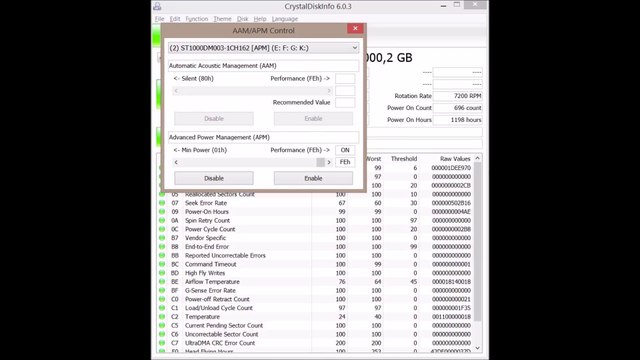The height and width of the screenshot is (360, 640).
Task: Click the Command Timeout status icon
Action: click(x=162, y=264)
